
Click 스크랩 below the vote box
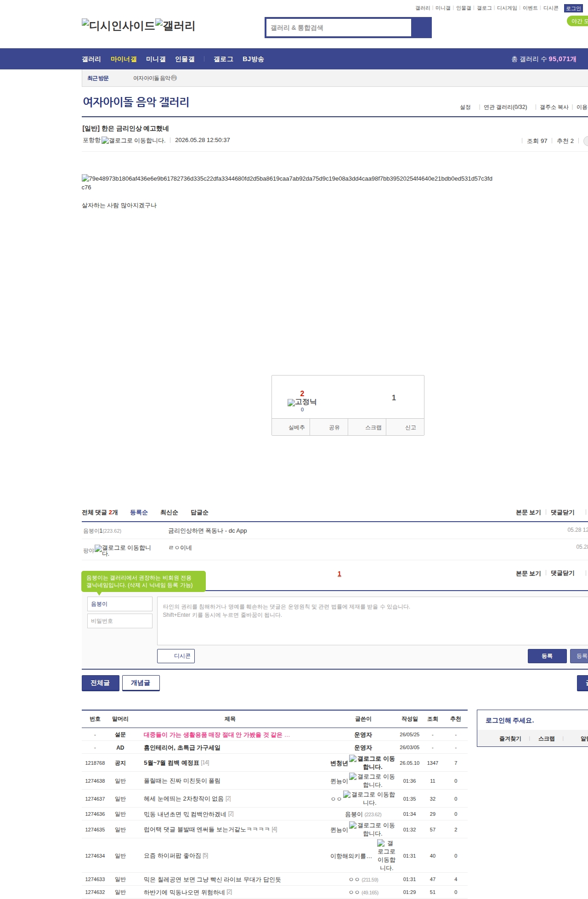coord(367,427)
